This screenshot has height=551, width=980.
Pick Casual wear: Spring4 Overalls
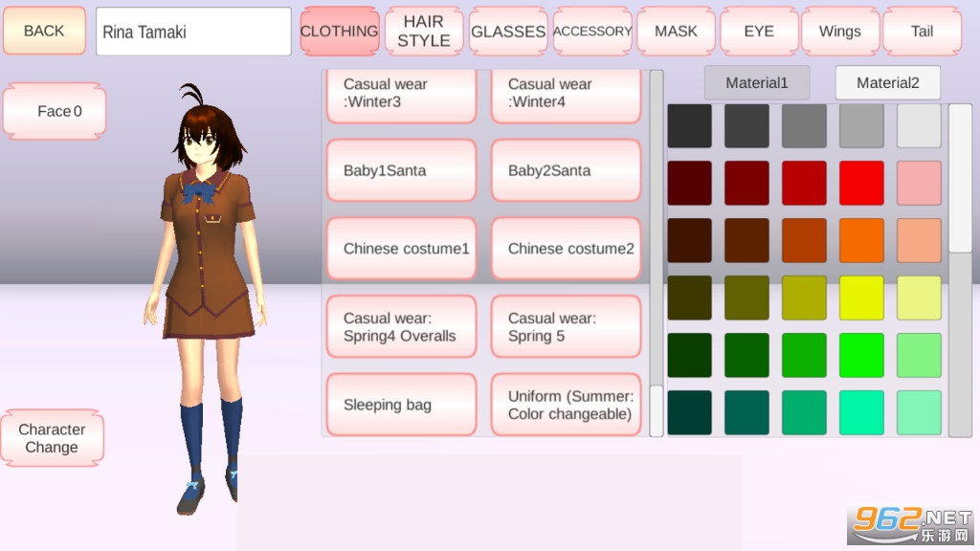(x=401, y=326)
